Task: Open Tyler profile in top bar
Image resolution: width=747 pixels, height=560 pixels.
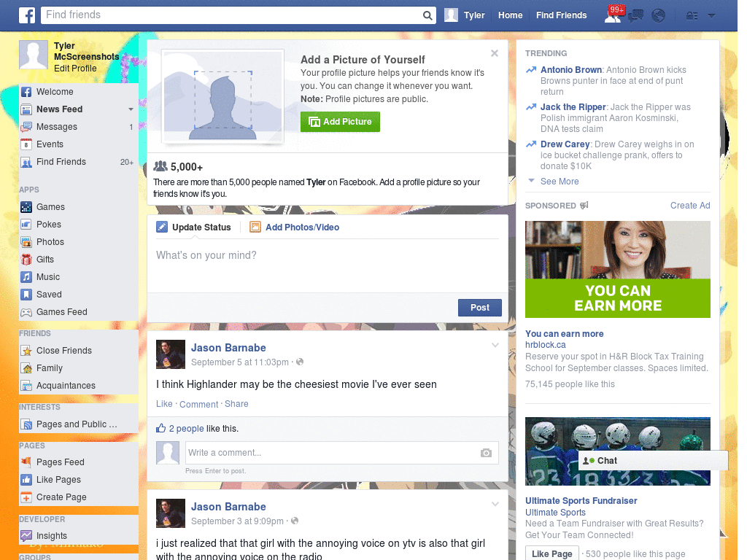Action: coord(465,15)
